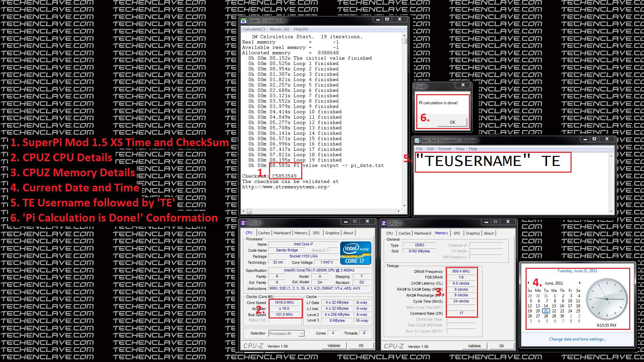
Task: Click memory Size value 8192 MBytes
Action: tap(419, 251)
